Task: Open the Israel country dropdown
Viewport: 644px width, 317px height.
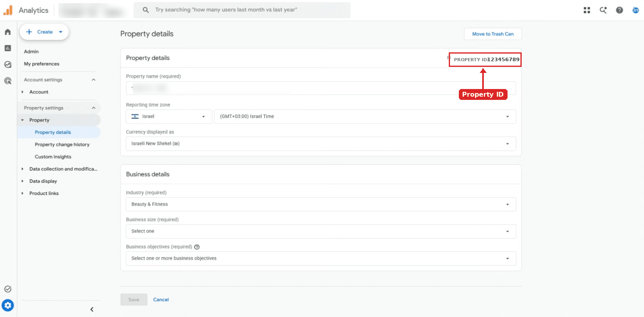Action: click(x=169, y=116)
